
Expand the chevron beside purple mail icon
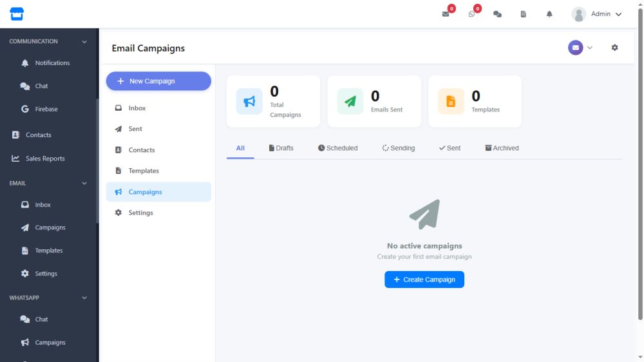pyautogui.click(x=590, y=48)
